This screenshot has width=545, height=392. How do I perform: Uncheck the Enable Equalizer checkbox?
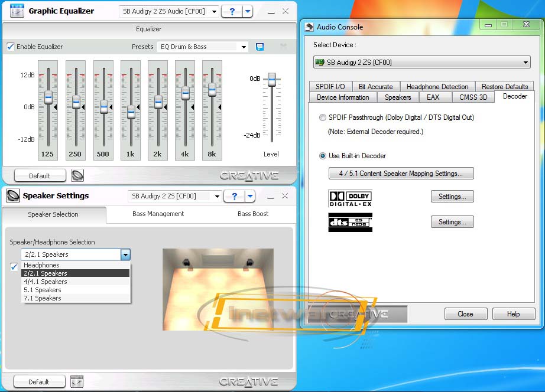coord(11,47)
